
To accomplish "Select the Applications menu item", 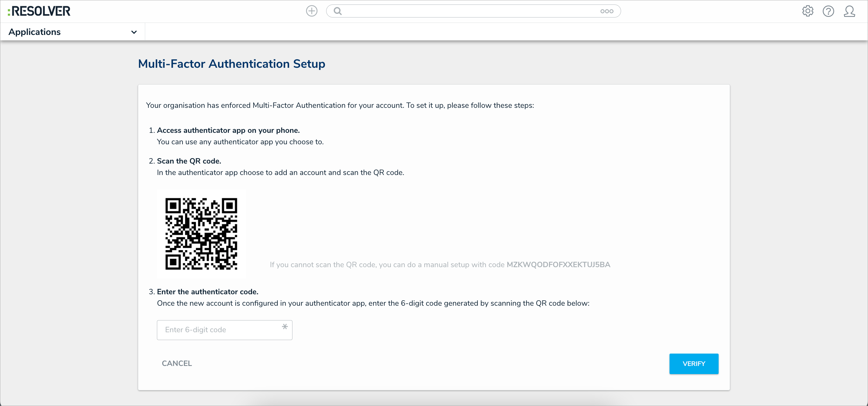I will 35,32.
